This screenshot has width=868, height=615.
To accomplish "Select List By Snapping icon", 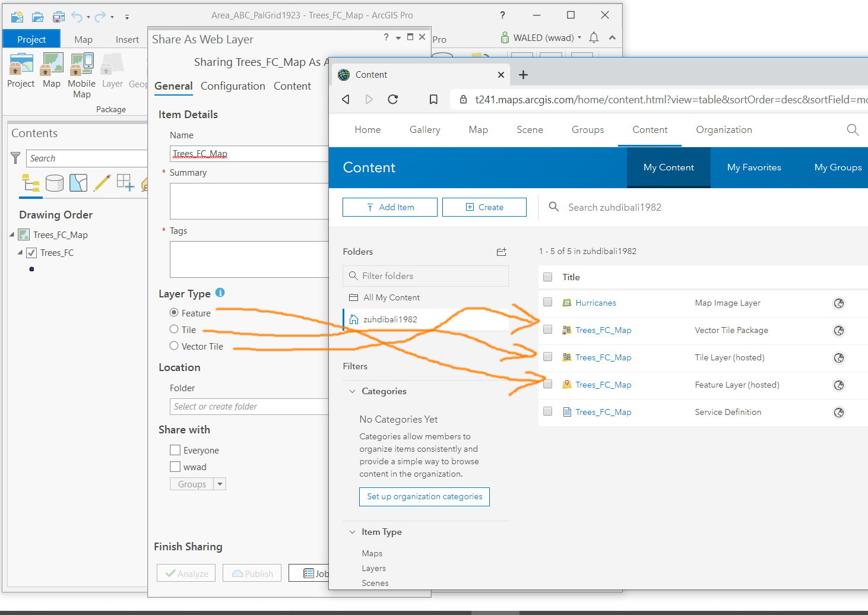I will click(125, 183).
